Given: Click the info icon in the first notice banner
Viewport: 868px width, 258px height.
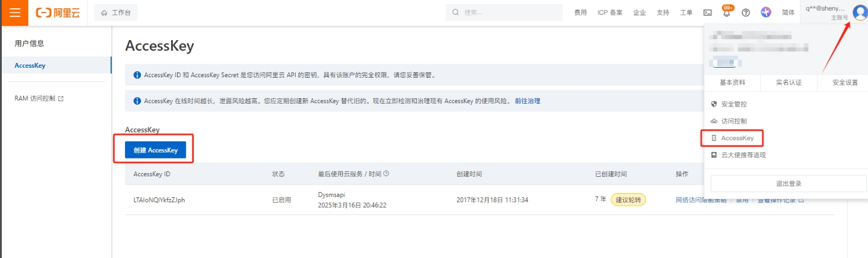Looking at the screenshot, I should click(x=137, y=75).
